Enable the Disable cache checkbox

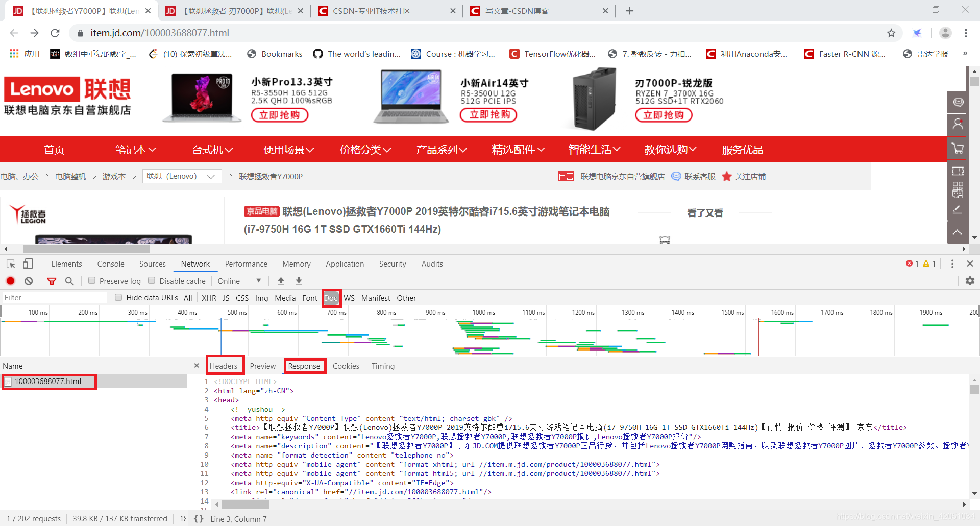152,280
